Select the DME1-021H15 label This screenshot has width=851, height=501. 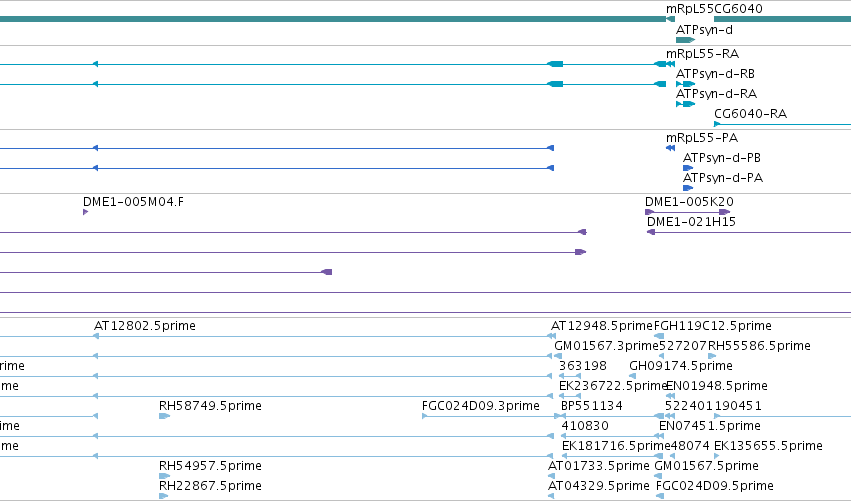691,222
